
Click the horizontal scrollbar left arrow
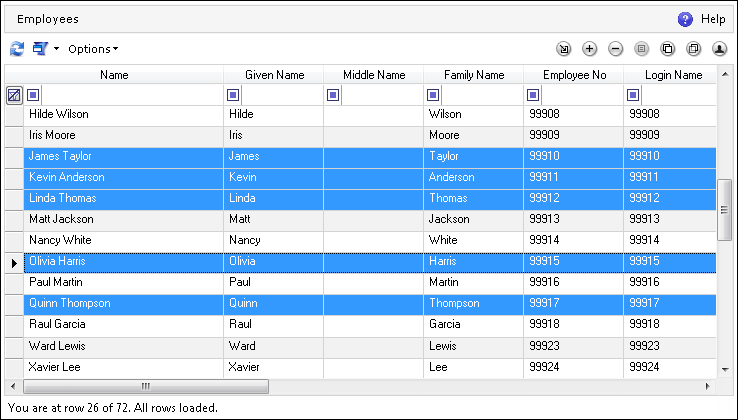pos(13,387)
